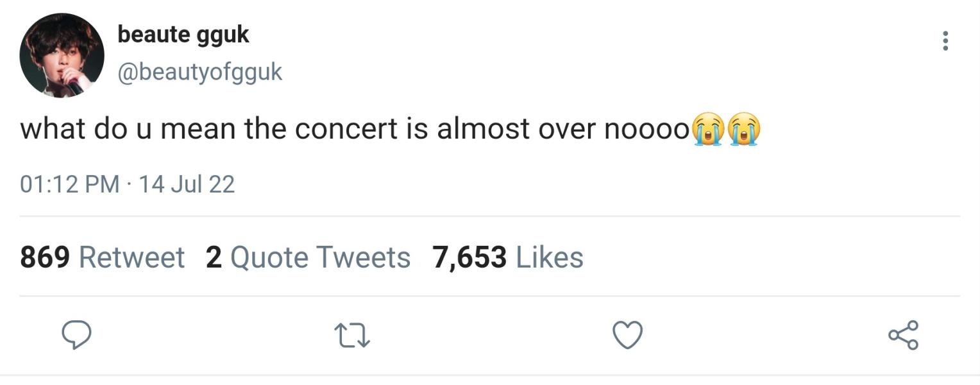Viewport: 980px width, 385px height.
Task: View the 7,653 Likes list
Action: coord(507,257)
